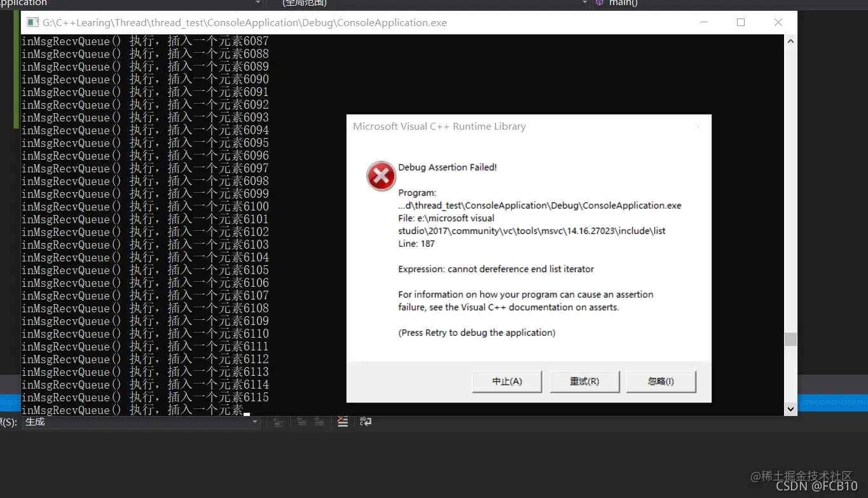Open the global scope dropdown arrow
This screenshot has height=498, width=868.
[x=585, y=3]
